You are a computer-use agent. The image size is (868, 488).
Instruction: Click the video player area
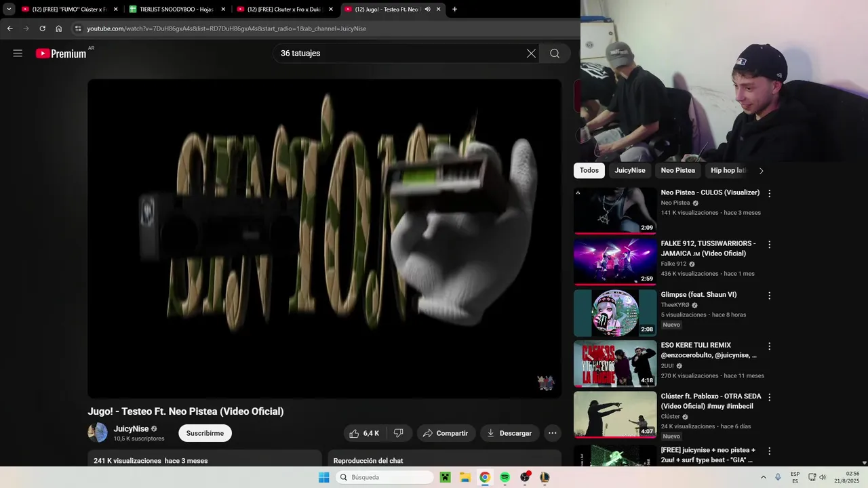(324, 239)
